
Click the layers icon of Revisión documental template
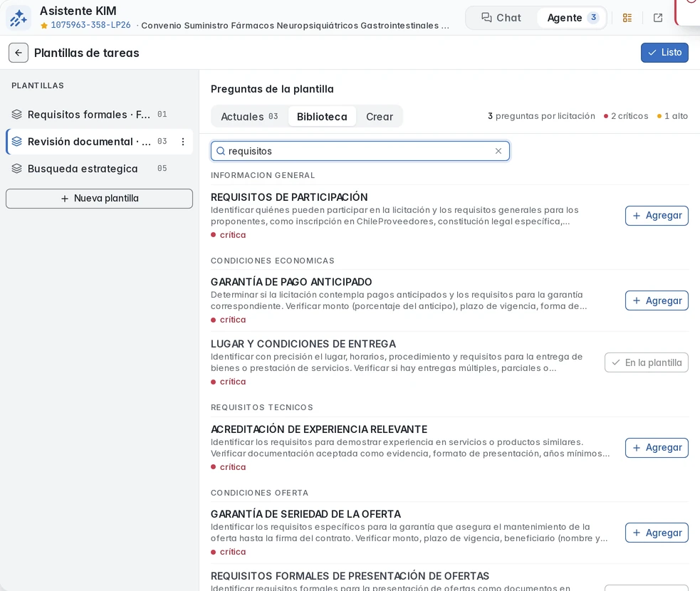(16, 142)
